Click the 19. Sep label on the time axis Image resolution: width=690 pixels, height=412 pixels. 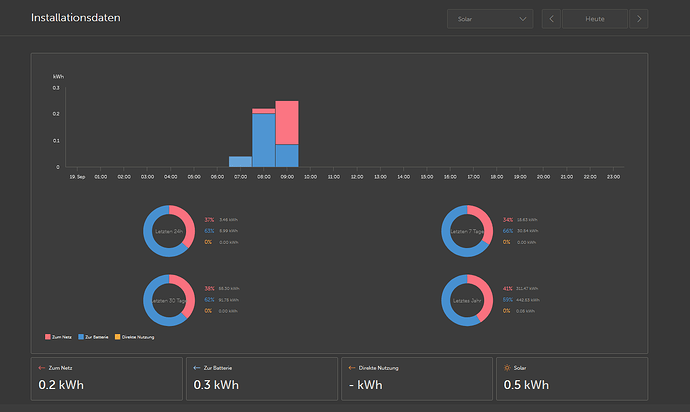(x=77, y=177)
